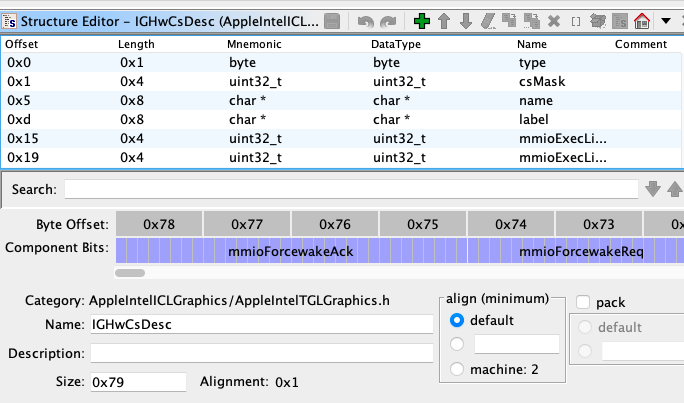Click the Duplicate Multiple Components icon
The image size is (684, 403).
532,21
